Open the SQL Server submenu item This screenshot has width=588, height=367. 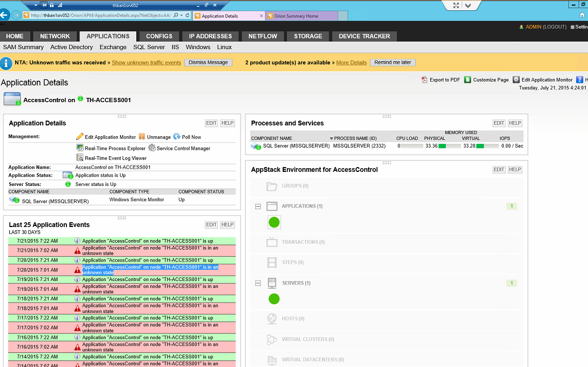coord(149,47)
